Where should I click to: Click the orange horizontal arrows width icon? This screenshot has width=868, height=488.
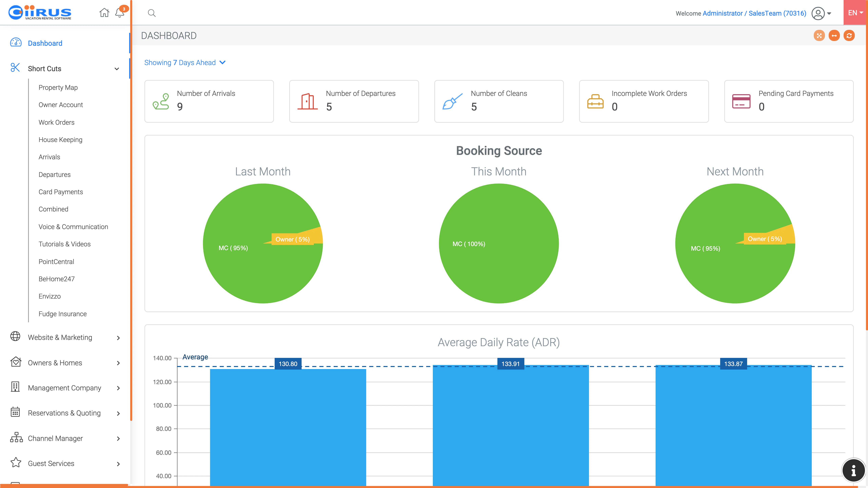point(834,35)
